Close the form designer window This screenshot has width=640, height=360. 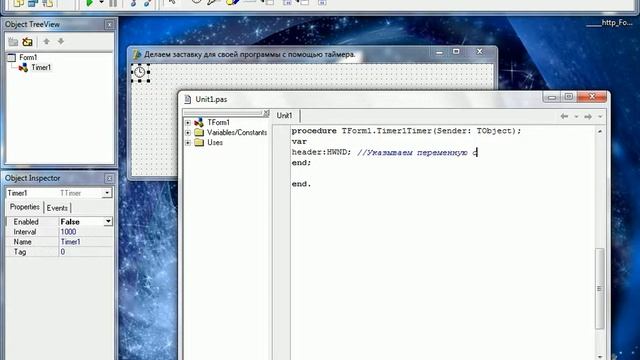(480, 52)
